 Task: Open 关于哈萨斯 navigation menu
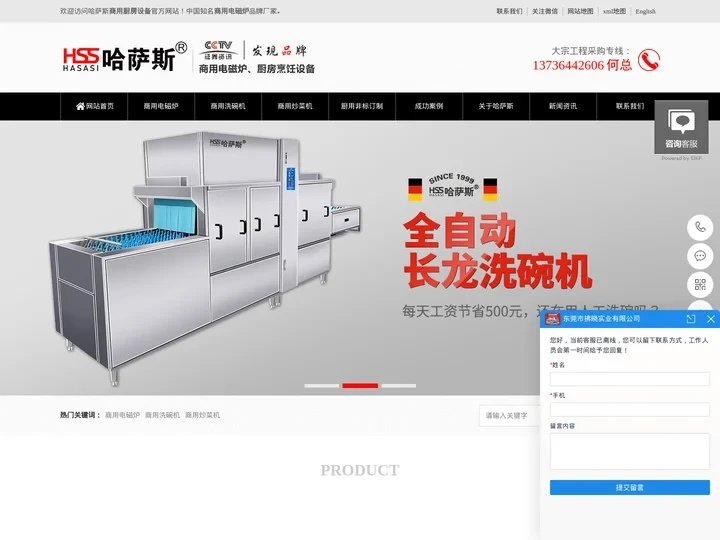[496, 106]
